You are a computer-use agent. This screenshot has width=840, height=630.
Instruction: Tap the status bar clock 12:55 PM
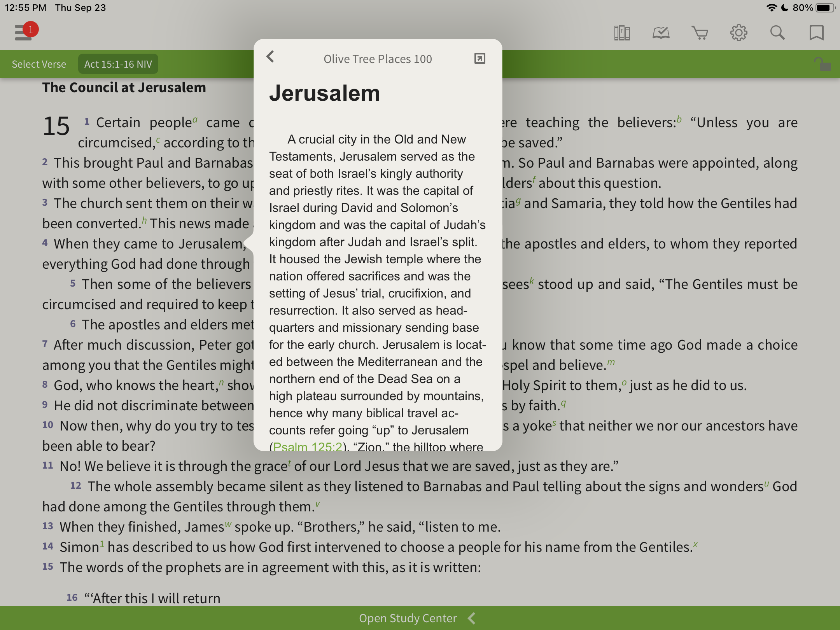(25, 8)
